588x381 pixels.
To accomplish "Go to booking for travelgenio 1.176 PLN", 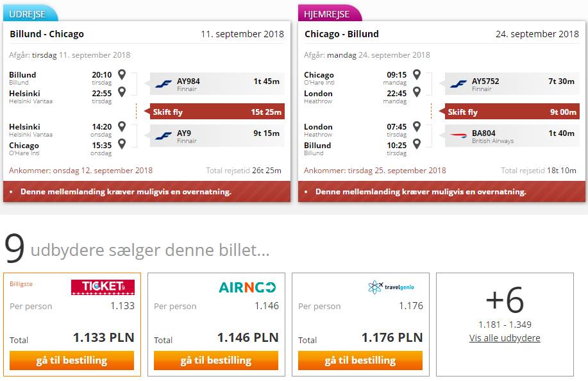I will pyautogui.click(x=360, y=360).
